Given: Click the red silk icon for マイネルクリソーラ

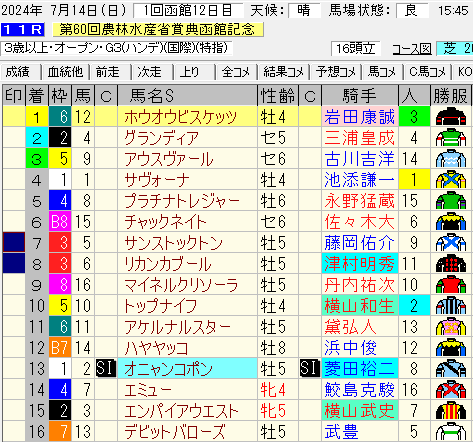Looking at the screenshot, I should click(451, 285).
